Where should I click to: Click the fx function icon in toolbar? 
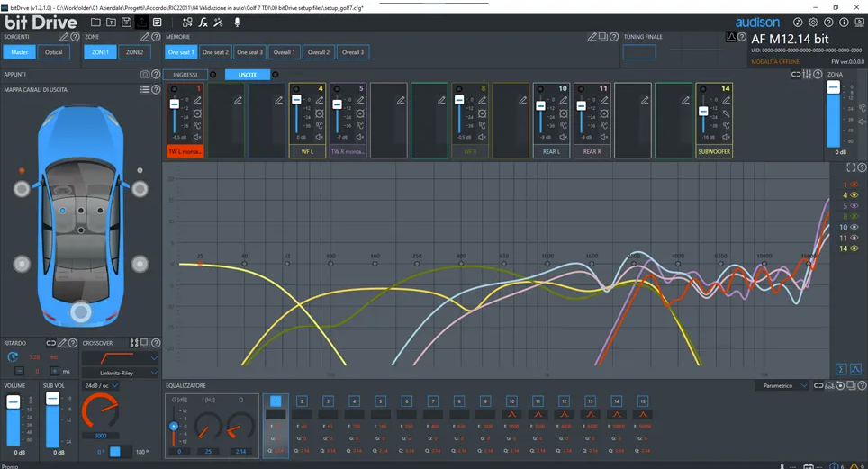pos(203,23)
